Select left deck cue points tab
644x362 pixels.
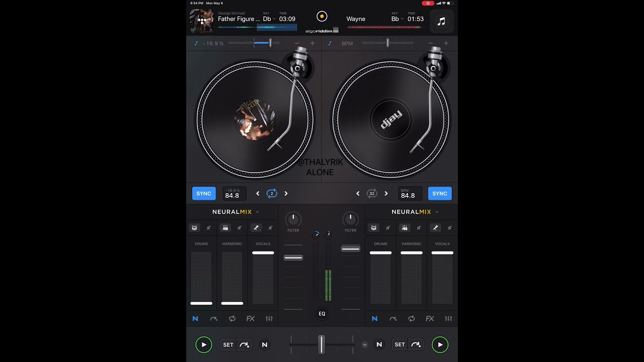[214, 319]
